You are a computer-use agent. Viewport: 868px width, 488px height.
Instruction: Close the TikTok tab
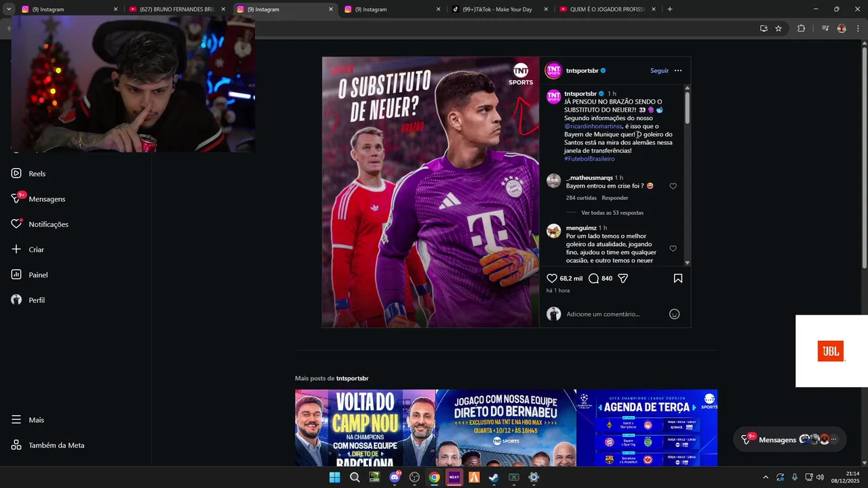point(546,9)
